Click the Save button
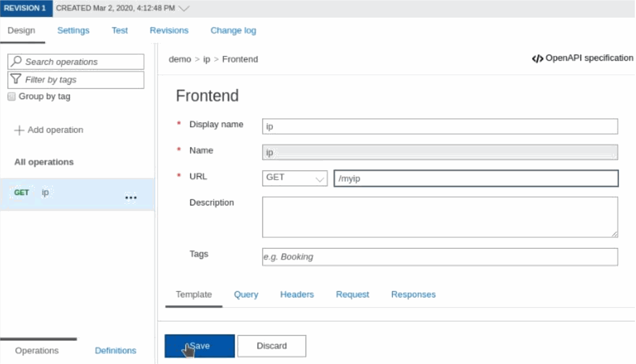 (200, 346)
